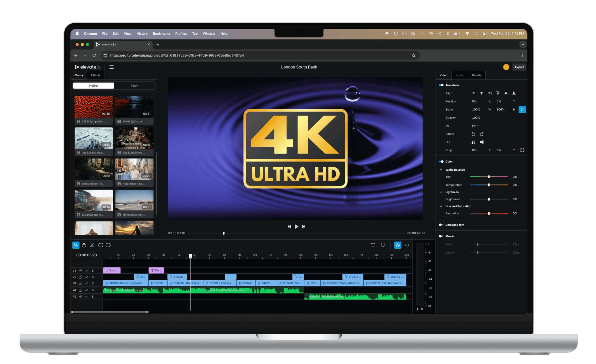This screenshot has width=596, height=364.
Task: Toggle the scale aspect lock icon
Action: click(522, 110)
